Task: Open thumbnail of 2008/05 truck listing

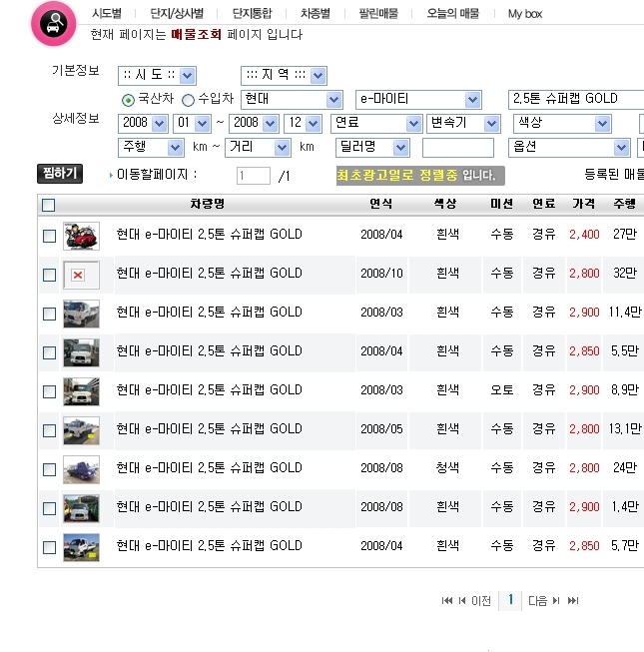Action: click(x=81, y=430)
